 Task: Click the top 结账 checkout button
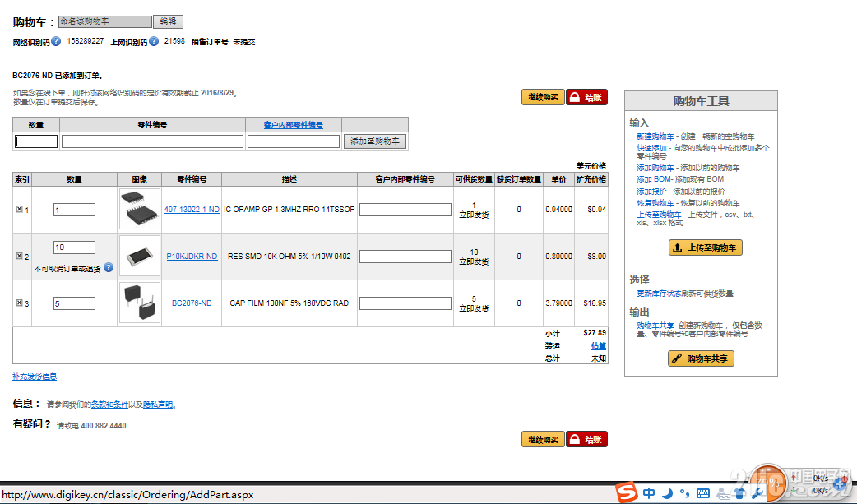pos(586,97)
